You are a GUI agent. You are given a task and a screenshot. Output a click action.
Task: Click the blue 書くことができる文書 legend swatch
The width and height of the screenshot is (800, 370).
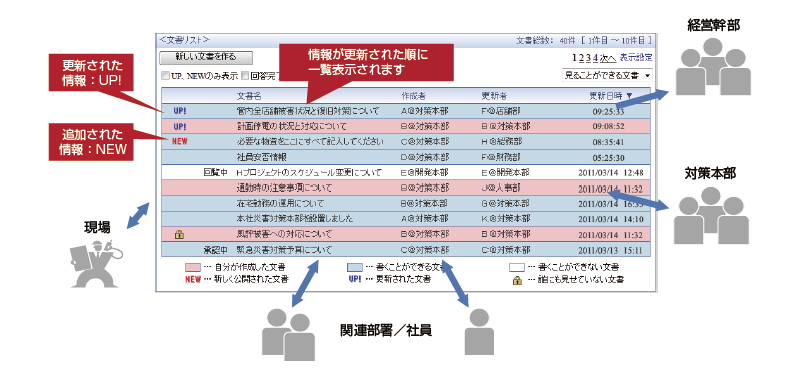coord(355,267)
